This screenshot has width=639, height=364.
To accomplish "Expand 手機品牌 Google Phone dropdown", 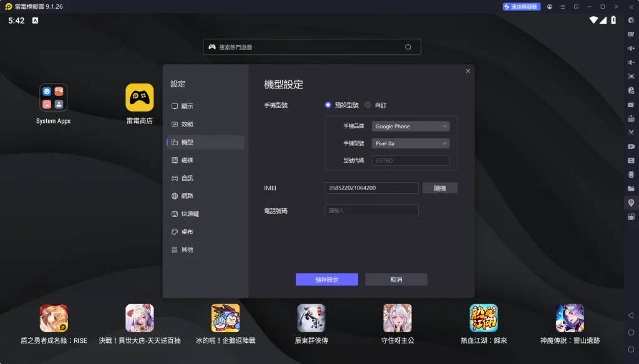I will (x=411, y=127).
